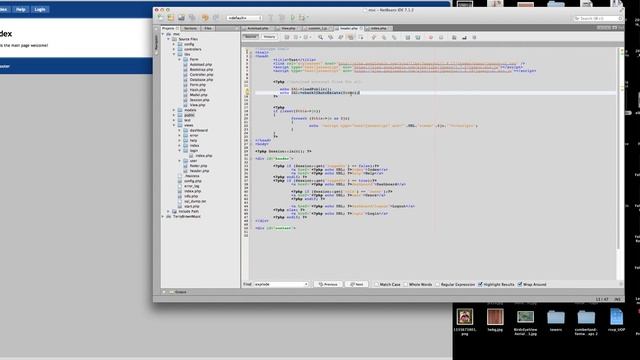The height and width of the screenshot is (360, 640).
Task: Click the Comment lines icon
Action: [454, 38]
